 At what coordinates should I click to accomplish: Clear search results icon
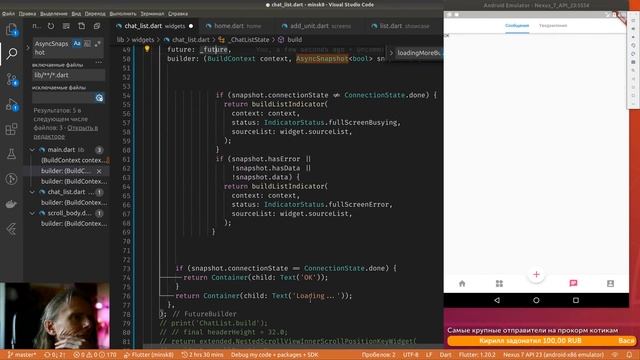click(66, 26)
